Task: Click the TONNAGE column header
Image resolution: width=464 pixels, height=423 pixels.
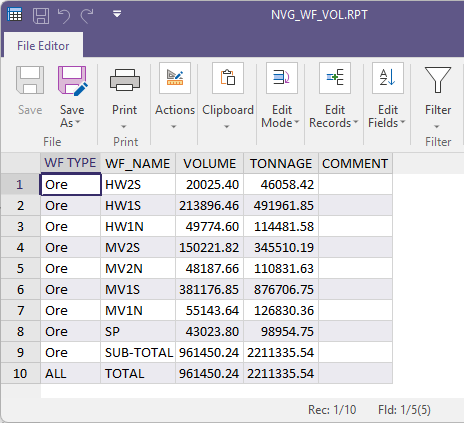Action: pyautogui.click(x=281, y=163)
